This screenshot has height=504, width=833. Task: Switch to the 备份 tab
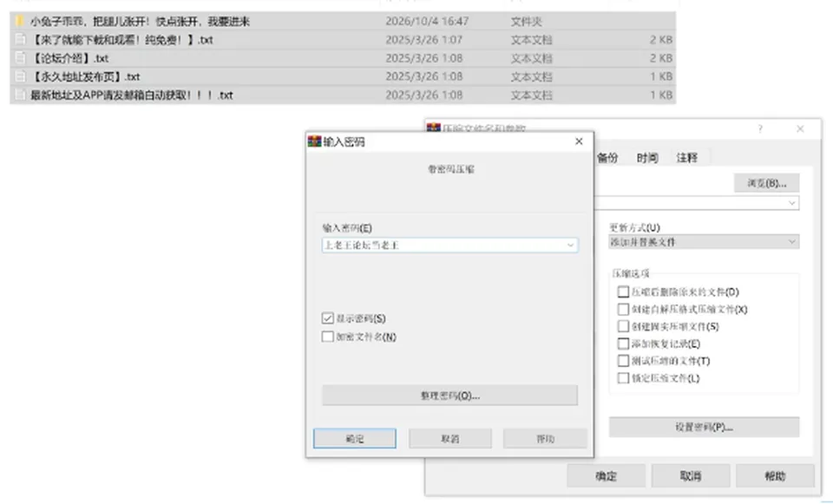point(607,158)
